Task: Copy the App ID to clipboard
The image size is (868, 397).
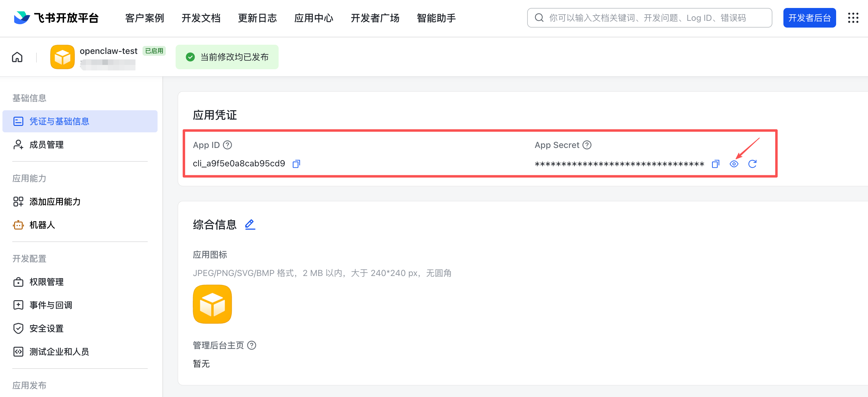Action: (x=296, y=164)
